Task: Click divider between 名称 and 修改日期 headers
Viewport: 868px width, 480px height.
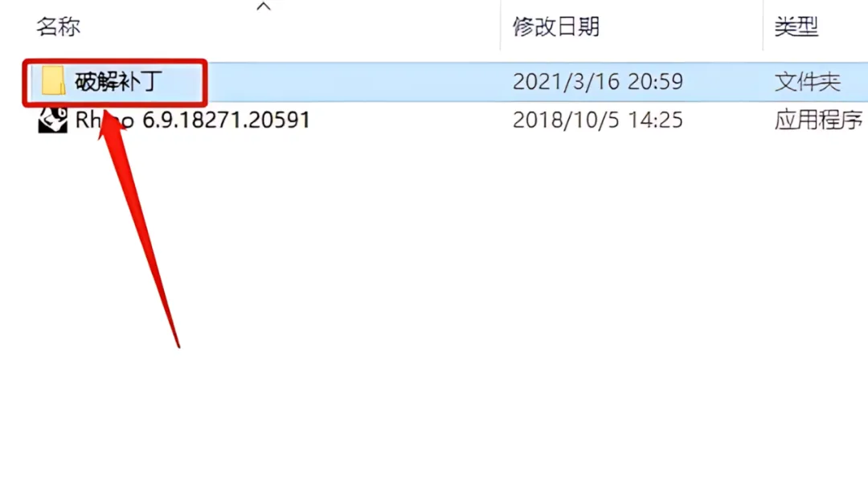Action: (501, 26)
